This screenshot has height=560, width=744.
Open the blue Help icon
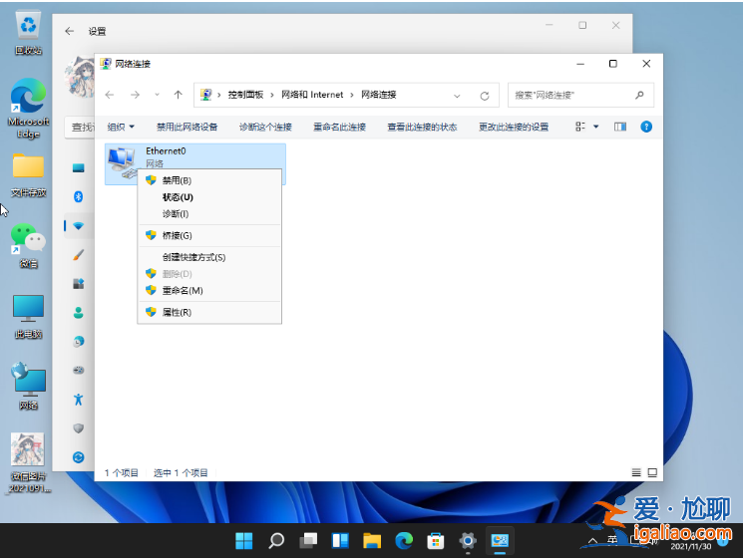[x=646, y=127]
